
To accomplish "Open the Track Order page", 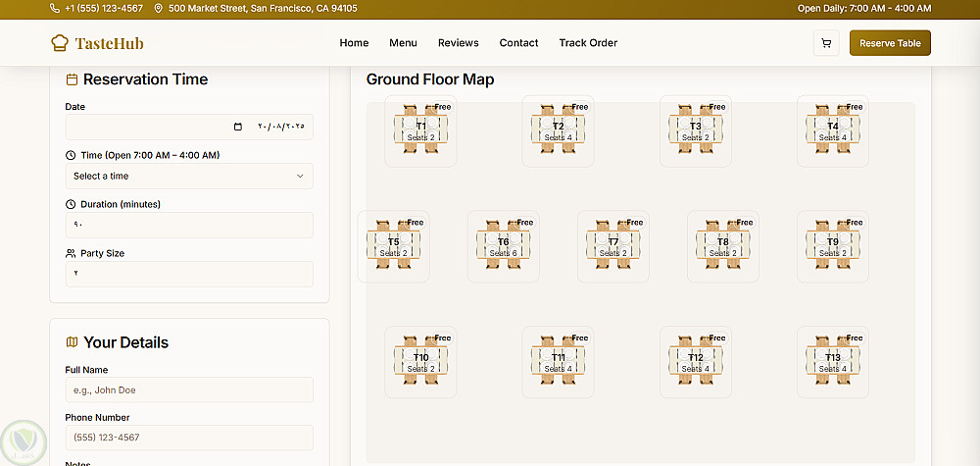I will (x=588, y=43).
